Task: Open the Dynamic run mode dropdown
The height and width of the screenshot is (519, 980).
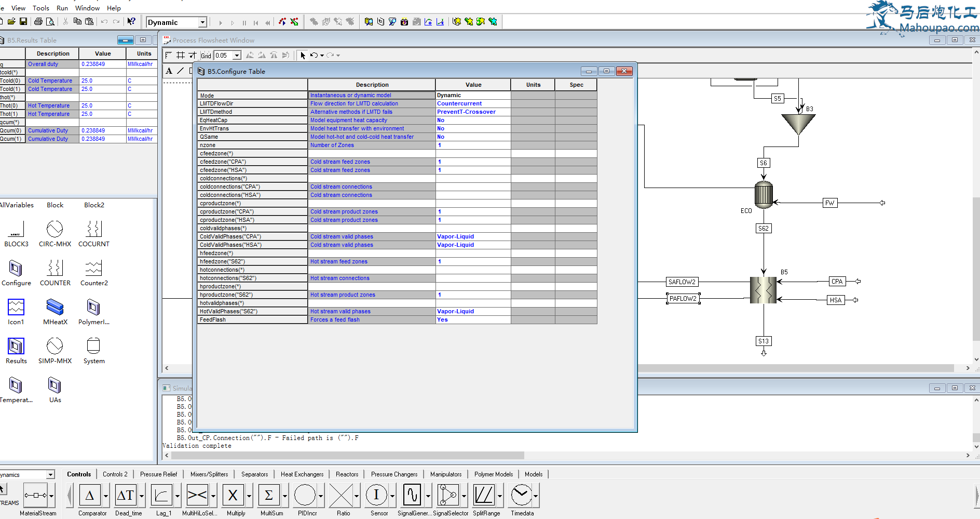Action: pos(202,22)
